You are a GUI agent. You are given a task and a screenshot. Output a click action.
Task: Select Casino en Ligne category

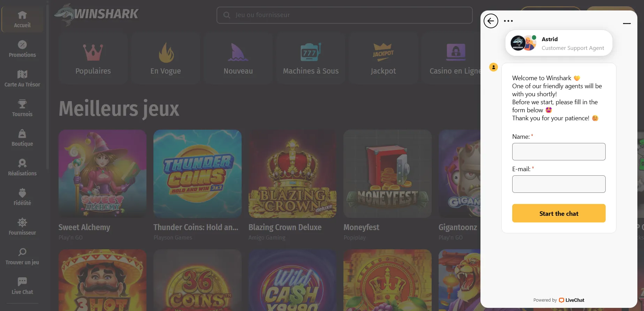tap(451, 58)
